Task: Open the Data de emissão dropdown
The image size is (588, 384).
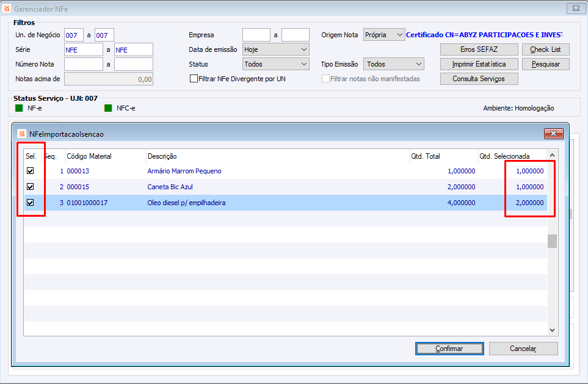Action: [275, 49]
